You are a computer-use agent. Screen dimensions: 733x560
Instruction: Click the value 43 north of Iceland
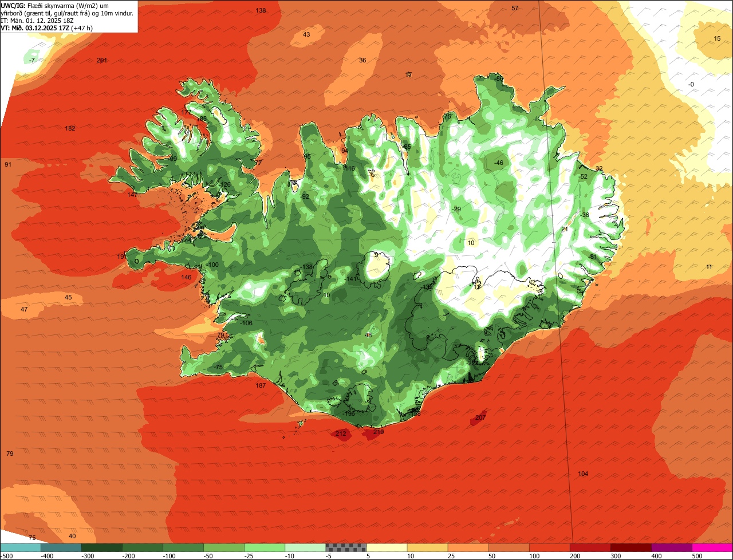pyautogui.click(x=306, y=34)
